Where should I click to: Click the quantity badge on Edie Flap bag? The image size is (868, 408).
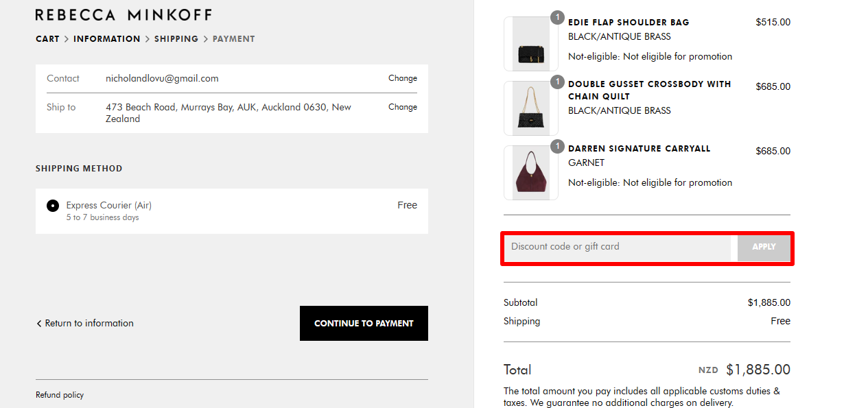[x=557, y=18]
